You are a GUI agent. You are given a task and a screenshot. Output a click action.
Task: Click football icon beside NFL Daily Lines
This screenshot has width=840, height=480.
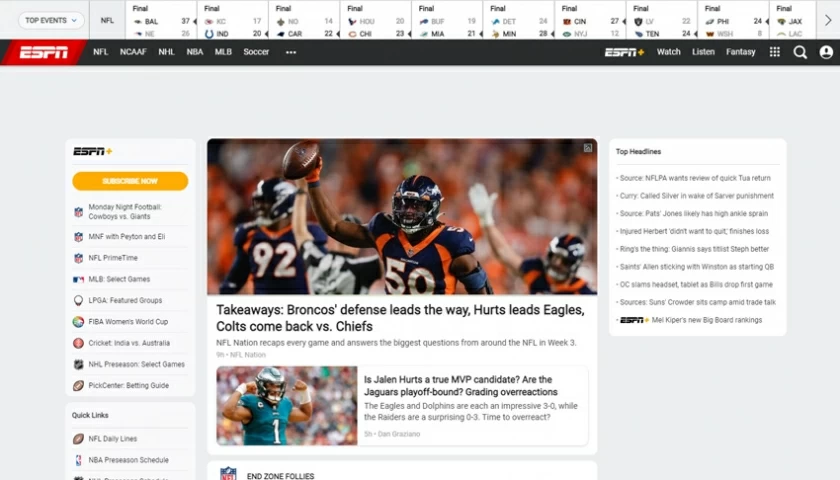click(78, 439)
